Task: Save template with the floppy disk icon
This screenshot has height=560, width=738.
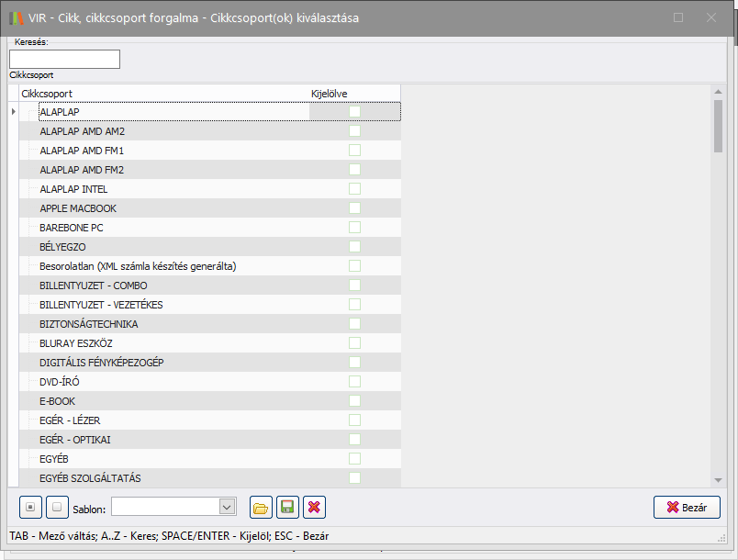Action: tap(288, 507)
